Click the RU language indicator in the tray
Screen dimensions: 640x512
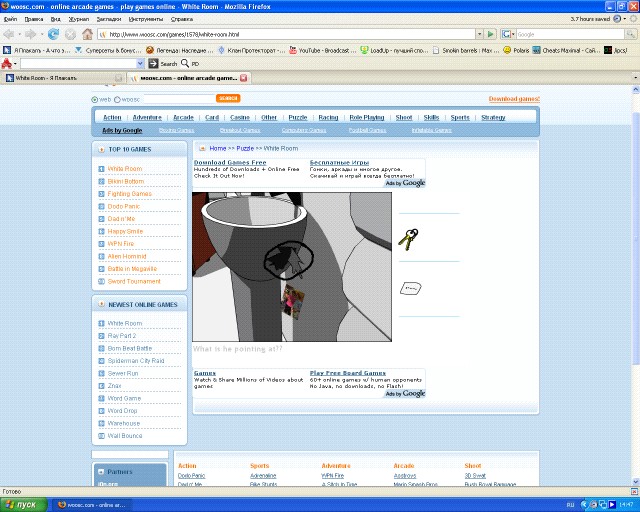(x=570, y=505)
